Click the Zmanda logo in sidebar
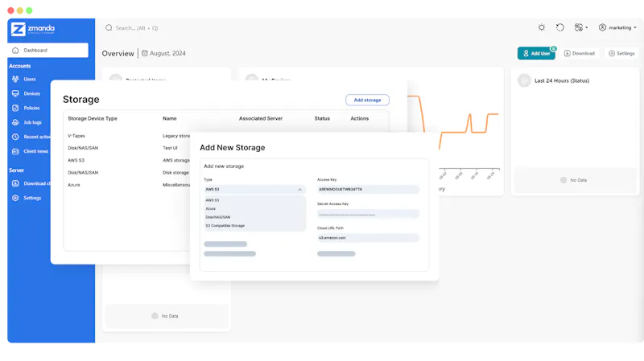This screenshot has width=644, height=361. (x=33, y=29)
